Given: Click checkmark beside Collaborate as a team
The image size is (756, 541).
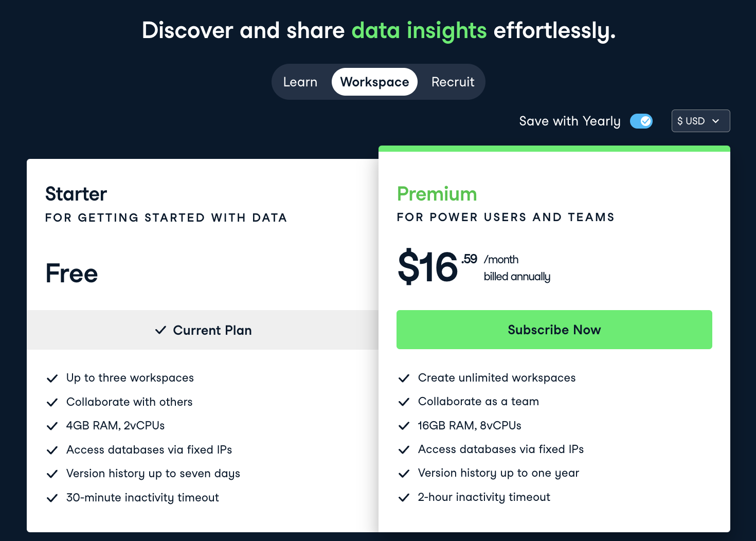Looking at the screenshot, I should [404, 402].
